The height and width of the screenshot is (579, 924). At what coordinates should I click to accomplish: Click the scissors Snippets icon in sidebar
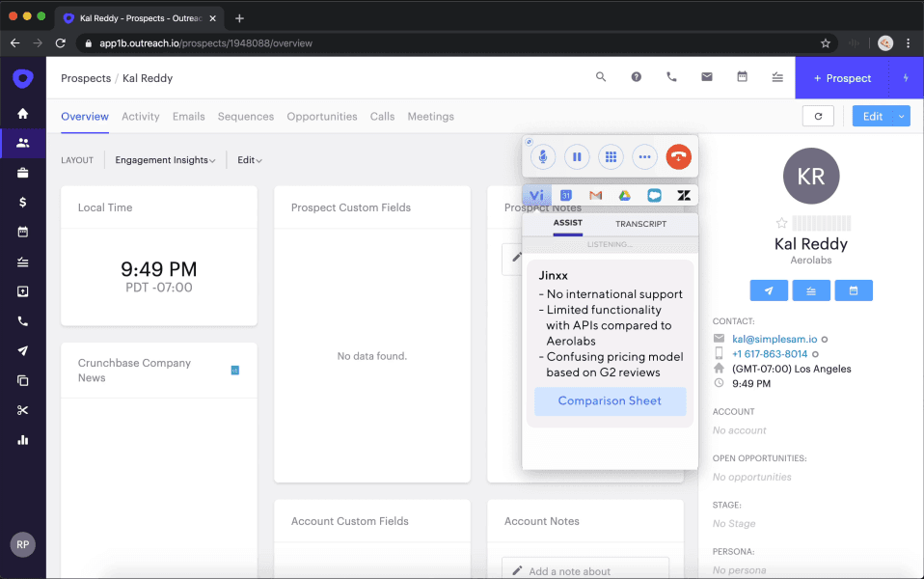[x=22, y=410]
